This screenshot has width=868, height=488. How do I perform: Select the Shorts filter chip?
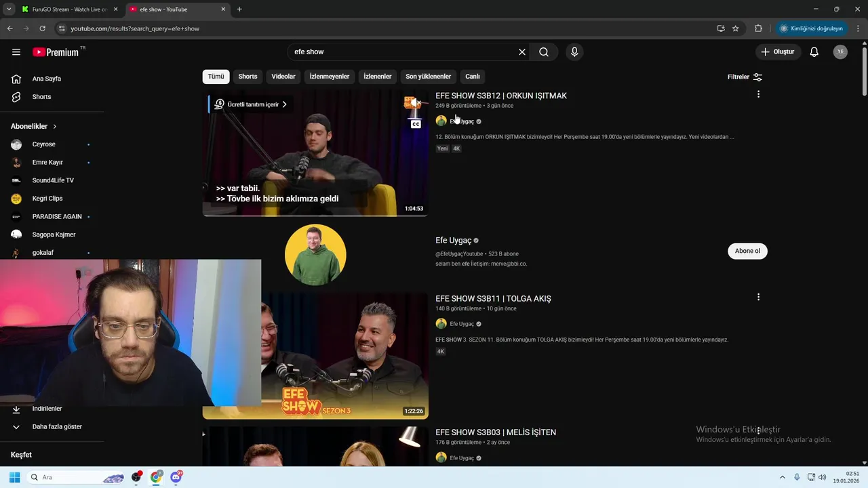pyautogui.click(x=248, y=77)
